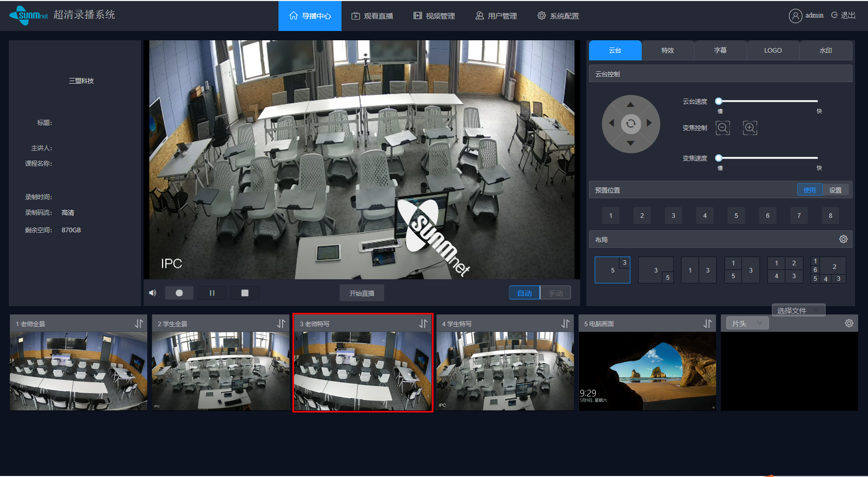Stop the recording with the square button

point(245,293)
